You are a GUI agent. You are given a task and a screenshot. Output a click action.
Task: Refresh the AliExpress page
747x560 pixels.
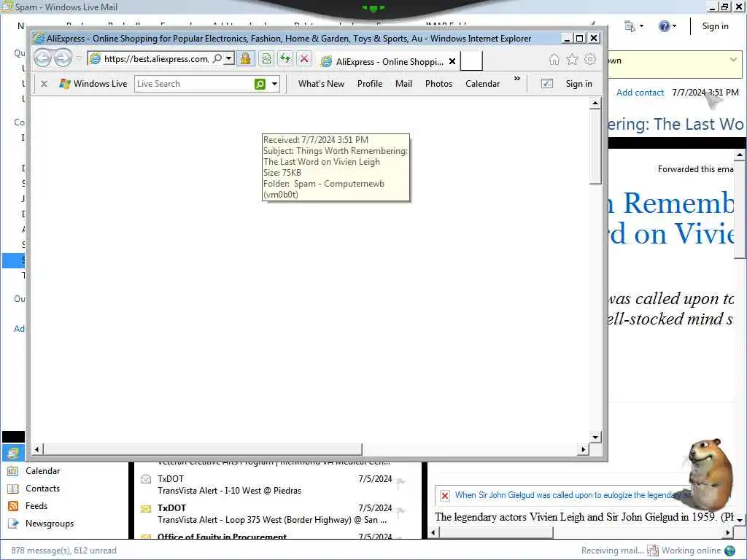point(285,58)
